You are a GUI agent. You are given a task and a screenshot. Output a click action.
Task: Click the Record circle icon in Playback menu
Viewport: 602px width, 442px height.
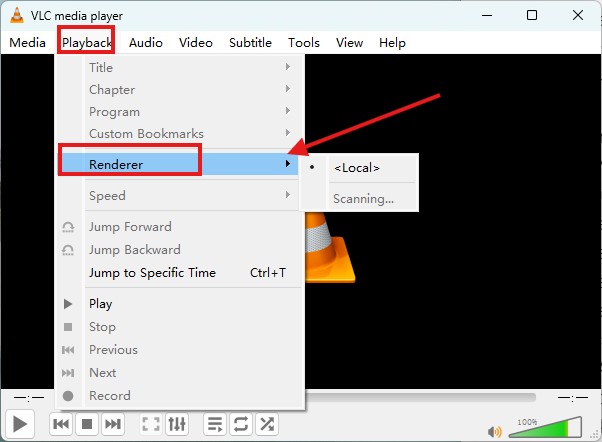(x=68, y=396)
